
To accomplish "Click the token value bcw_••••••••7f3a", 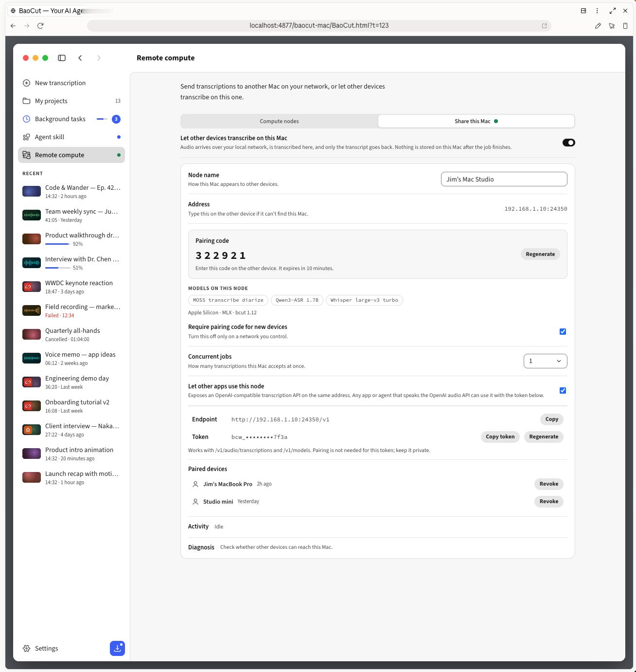I will [x=259, y=437].
